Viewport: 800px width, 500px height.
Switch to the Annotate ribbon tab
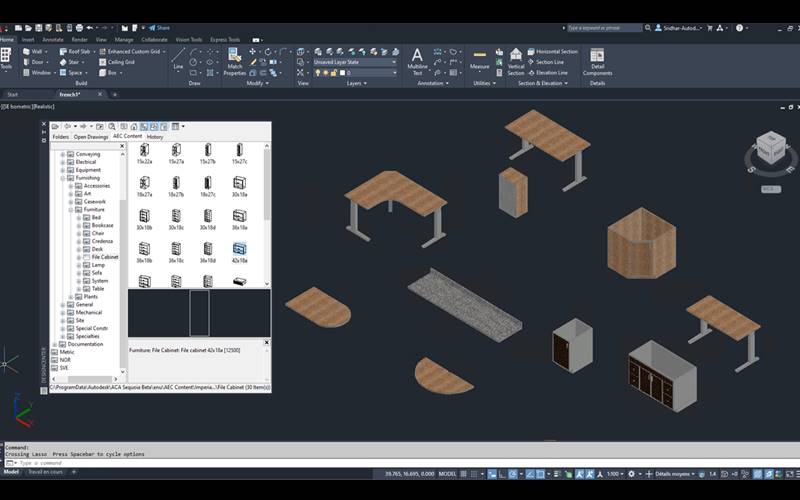53,40
